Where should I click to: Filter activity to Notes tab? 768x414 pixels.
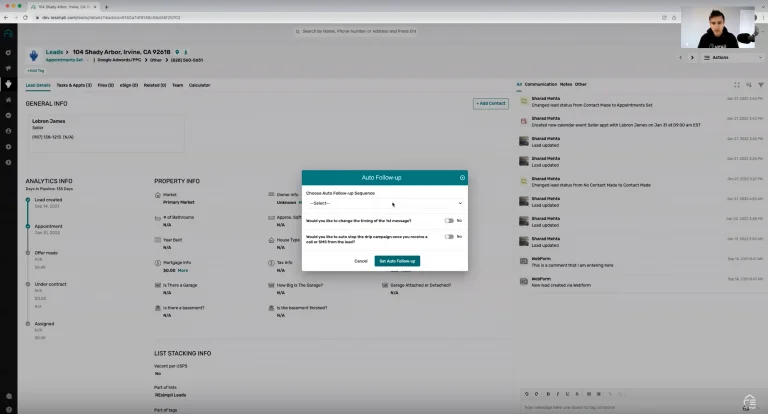point(566,84)
